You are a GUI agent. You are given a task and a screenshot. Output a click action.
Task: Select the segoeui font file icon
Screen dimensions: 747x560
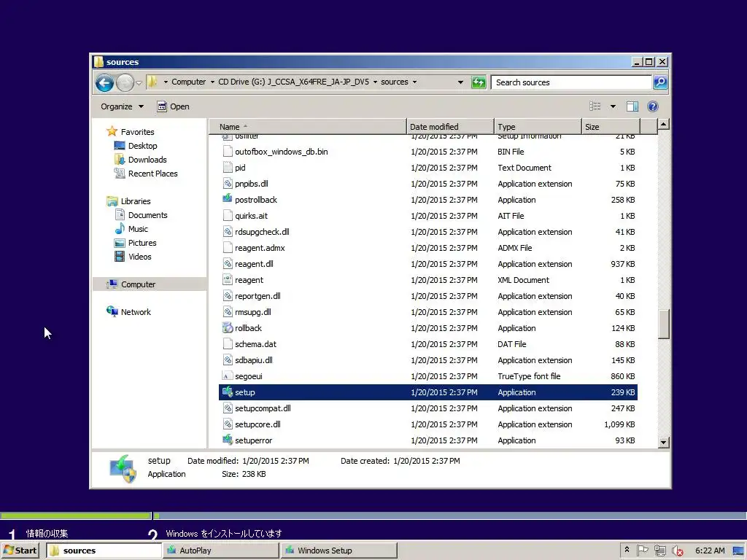[x=228, y=376]
